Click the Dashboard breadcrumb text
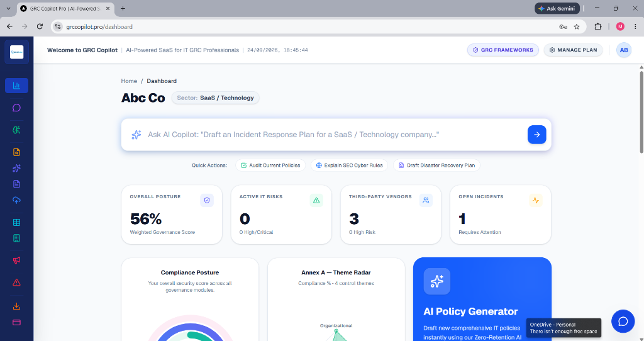Screen dimensions: 644x341 pyautogui.click(x=162, y=81)
